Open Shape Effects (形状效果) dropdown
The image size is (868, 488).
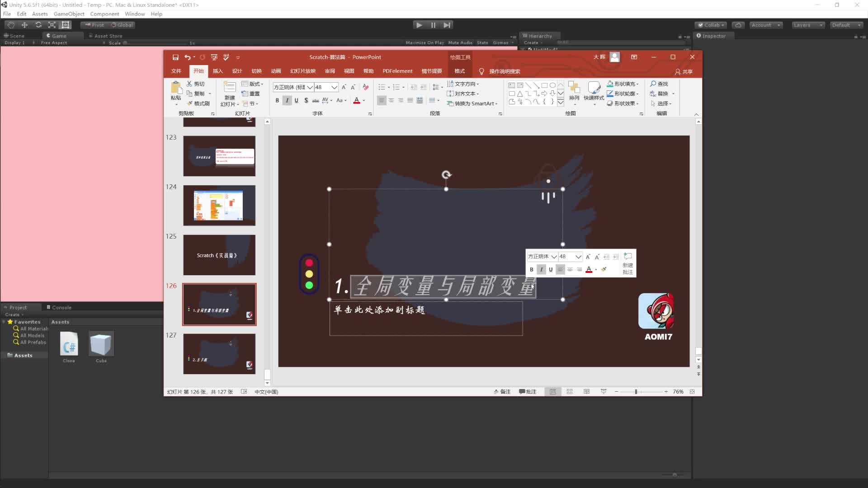(x=623, y=103)
